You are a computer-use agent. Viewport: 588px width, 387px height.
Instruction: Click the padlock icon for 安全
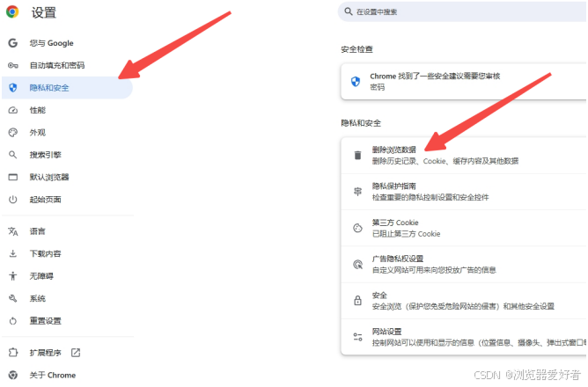pyautogui.click(x=357, y=301)
